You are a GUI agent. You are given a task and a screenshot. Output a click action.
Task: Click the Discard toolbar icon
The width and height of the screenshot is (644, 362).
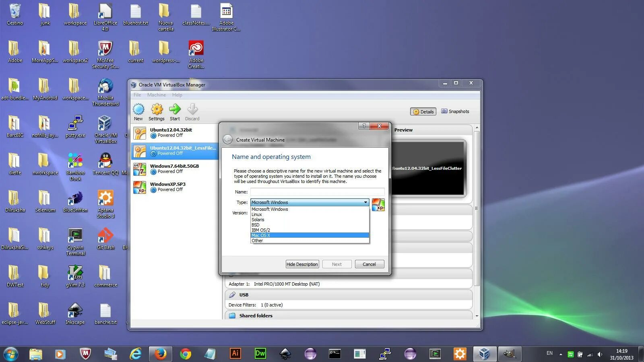[x=192, y=112]
